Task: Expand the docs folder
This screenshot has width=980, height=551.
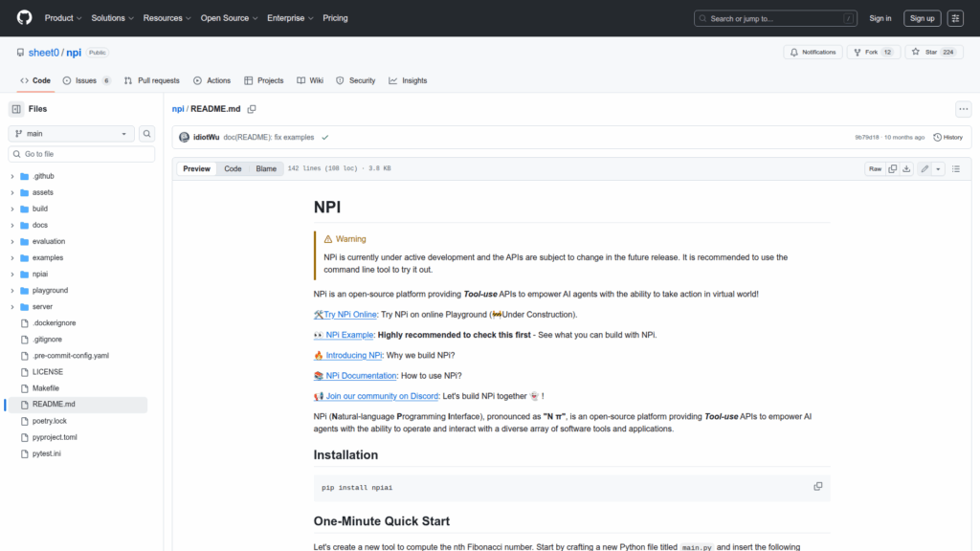Action: 12,225
